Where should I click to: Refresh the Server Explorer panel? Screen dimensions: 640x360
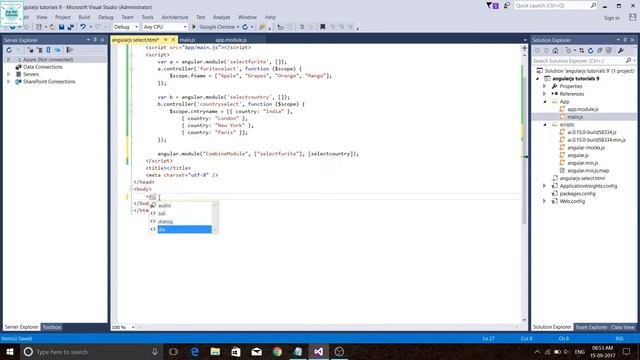9,50
